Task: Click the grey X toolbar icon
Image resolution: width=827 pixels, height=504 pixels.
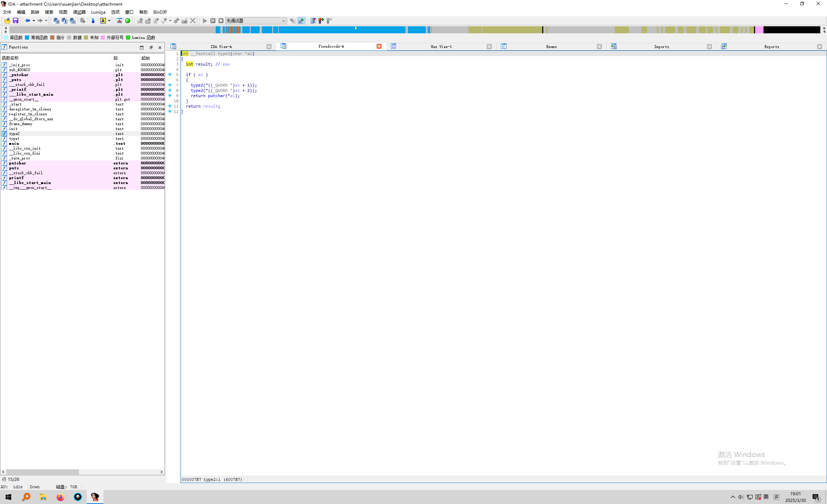Action: point(193,21)
